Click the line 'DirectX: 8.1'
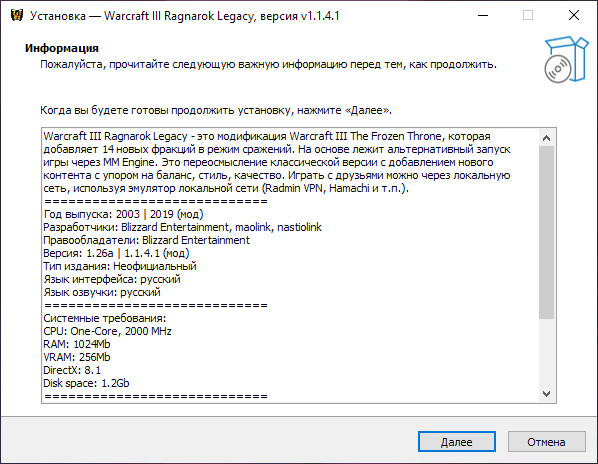 [72, 370]
